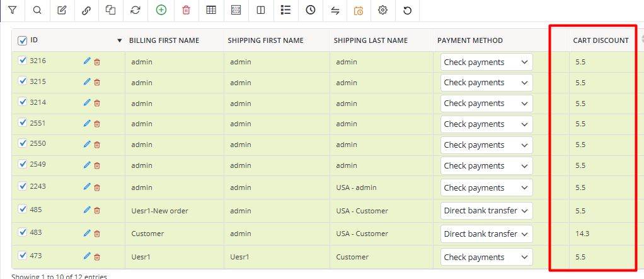Expand the ID column header dropdown arrow
Screen dimensions: 644x279
(x=120, y=41)
